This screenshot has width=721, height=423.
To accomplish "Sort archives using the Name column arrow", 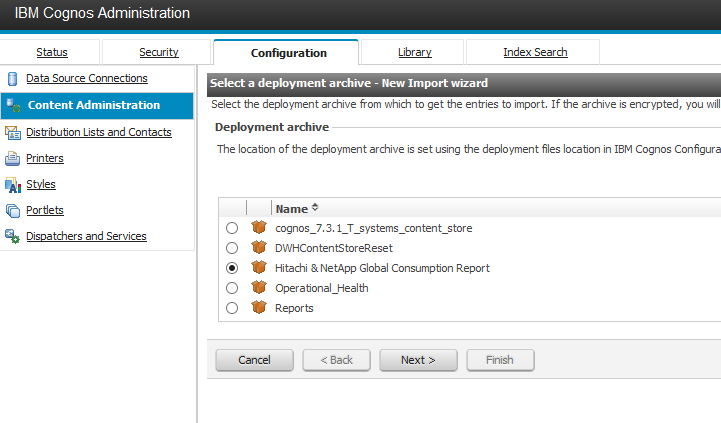I will click(315, 208).
